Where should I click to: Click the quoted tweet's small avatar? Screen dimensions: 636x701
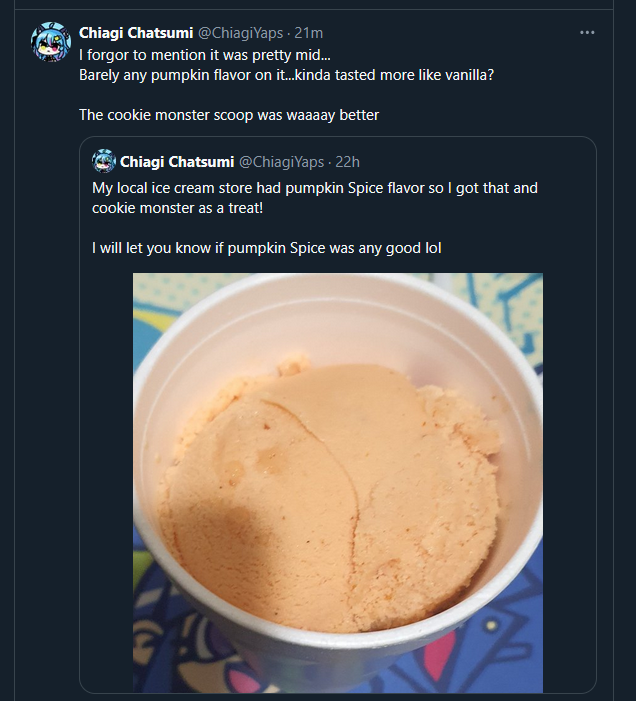104,161
